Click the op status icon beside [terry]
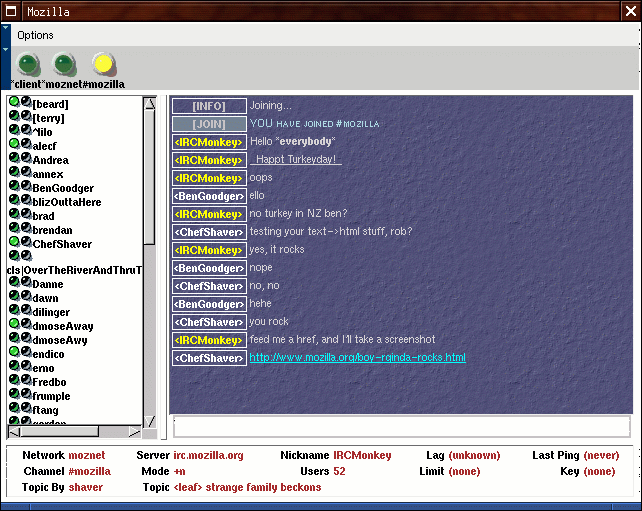Image resolution: width=642 pixels, height=511 pixels. pyautogui.click(x=14, y=115)
